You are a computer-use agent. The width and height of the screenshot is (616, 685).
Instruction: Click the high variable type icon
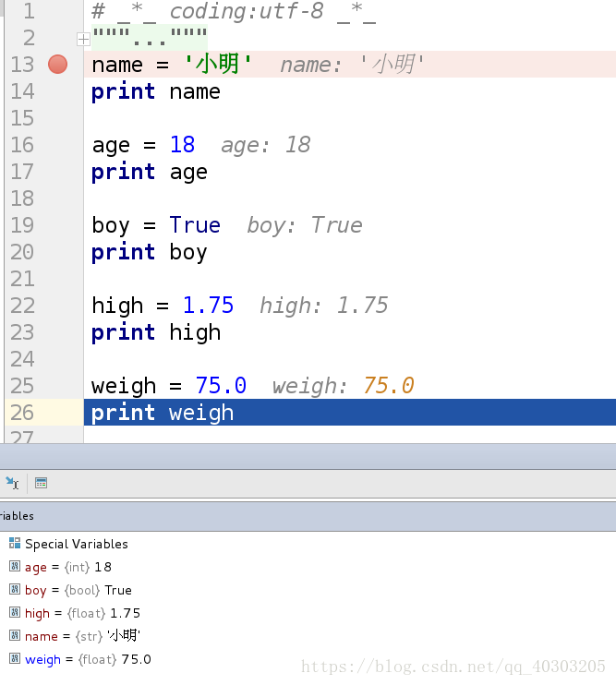click(15, 613)
